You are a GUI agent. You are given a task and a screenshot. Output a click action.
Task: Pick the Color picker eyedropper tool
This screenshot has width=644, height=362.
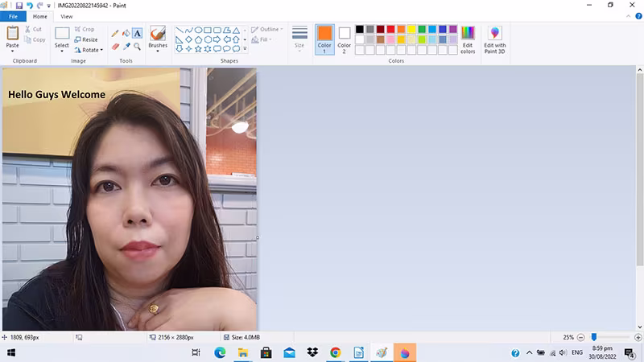click(x=126, y=47)
